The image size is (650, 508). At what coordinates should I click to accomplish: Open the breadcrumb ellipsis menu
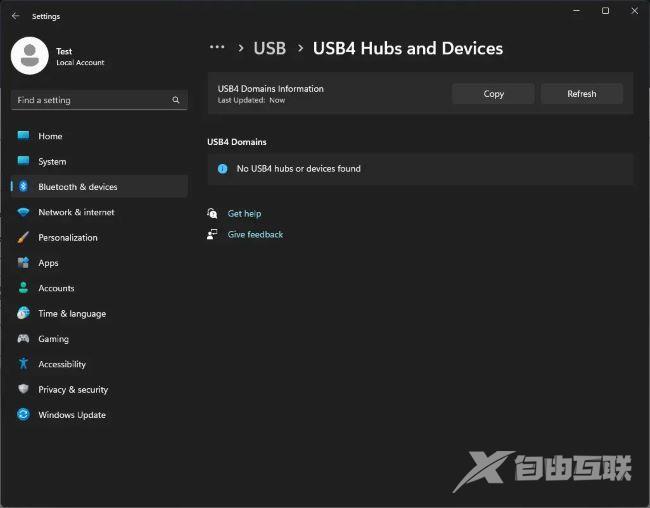tap(217, 47)
